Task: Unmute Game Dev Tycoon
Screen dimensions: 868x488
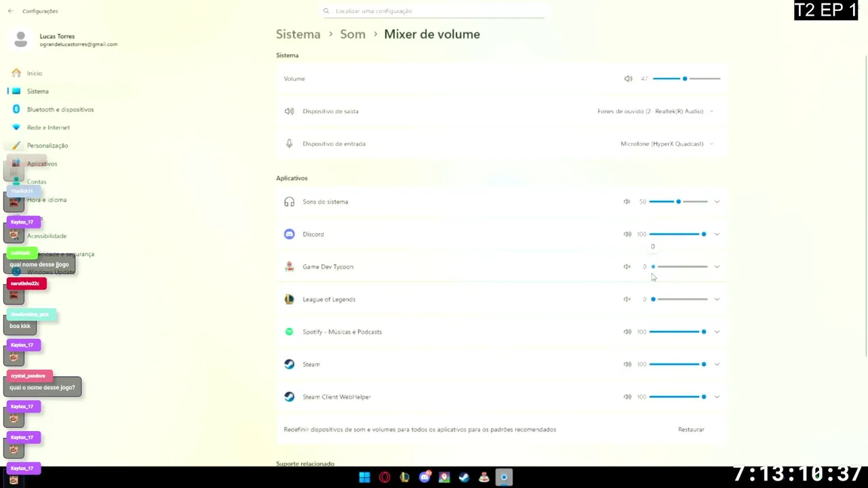Action: [x=627, y=266]
